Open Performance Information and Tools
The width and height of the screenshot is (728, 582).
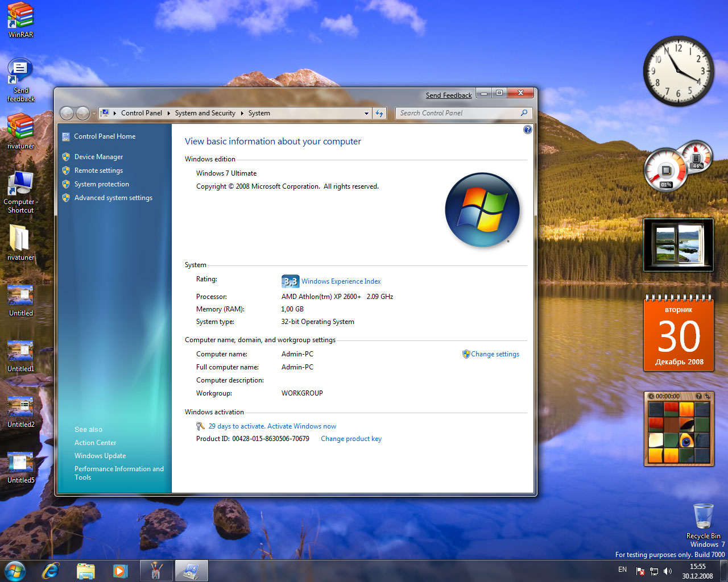coord(119,473)
